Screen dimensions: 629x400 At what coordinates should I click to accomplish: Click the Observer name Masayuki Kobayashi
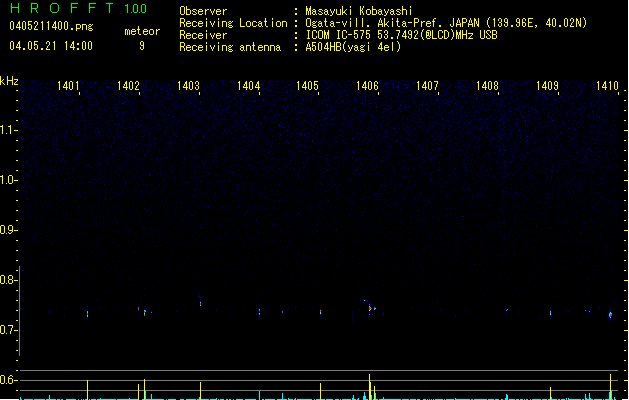point(359,11)
